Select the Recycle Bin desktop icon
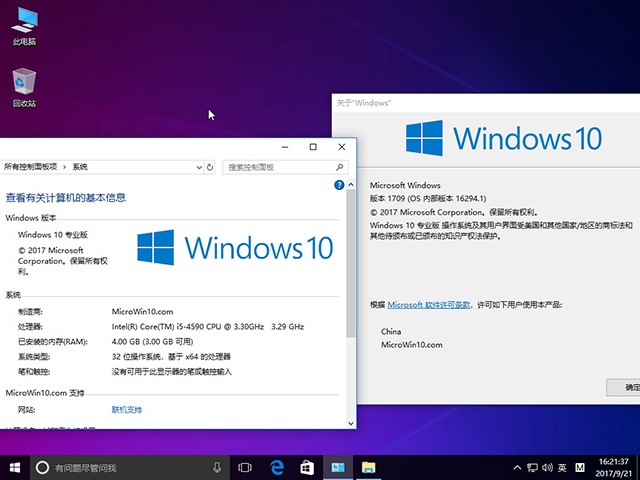Viewport: 640px width, 480px height. point(24,87)
